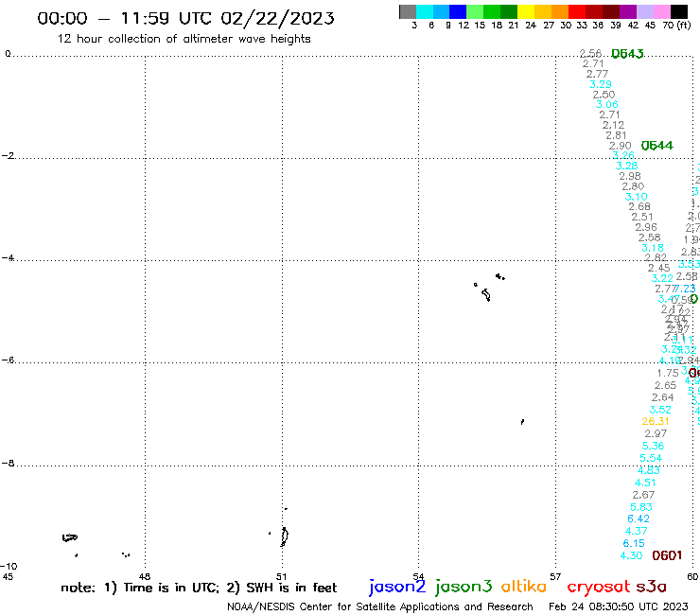This screenshot has width=700, height=615.
Task: Select the orange wave height value 26.31
Action: coord(656,421)
